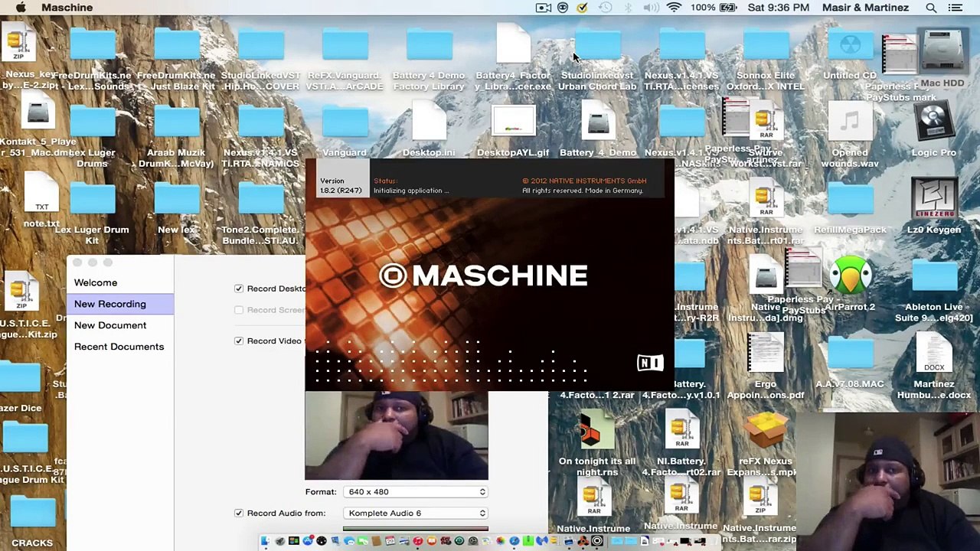
Task: Toggle the Record Desktop checkbox
Action: click(x=239, y=289)
